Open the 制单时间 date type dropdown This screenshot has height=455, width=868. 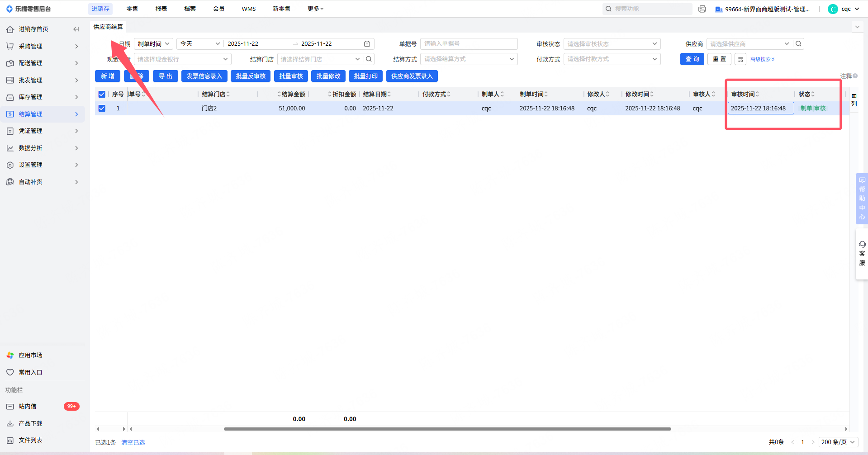click(154, 44)
